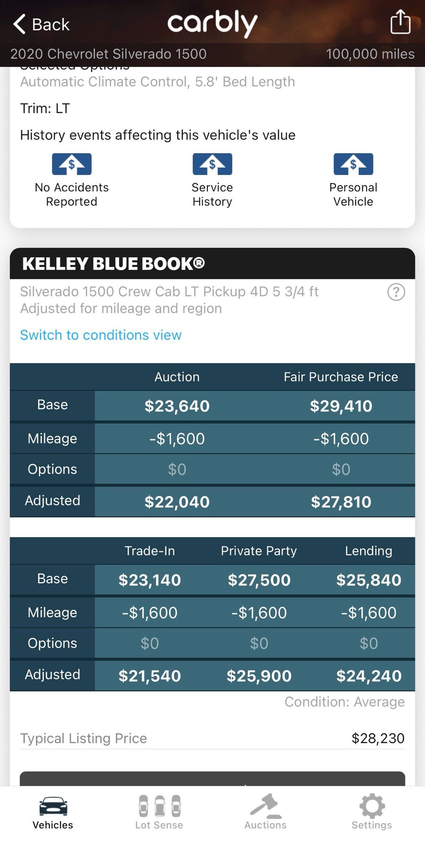This screenshot has width=425, height=868.
Task: Tap the Typical Listing Price row
Action: pos(212,738)
